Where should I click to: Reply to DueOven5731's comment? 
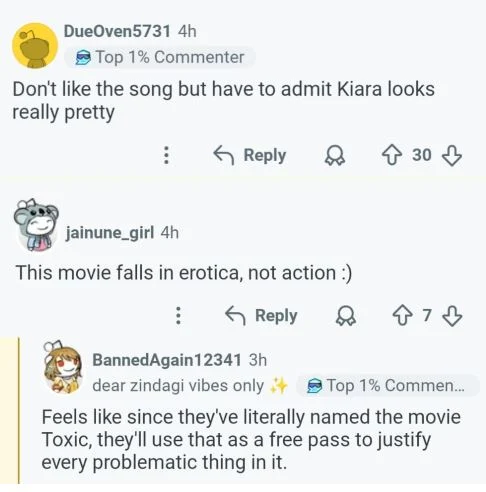pyautogui.click(x=250, y=155)
